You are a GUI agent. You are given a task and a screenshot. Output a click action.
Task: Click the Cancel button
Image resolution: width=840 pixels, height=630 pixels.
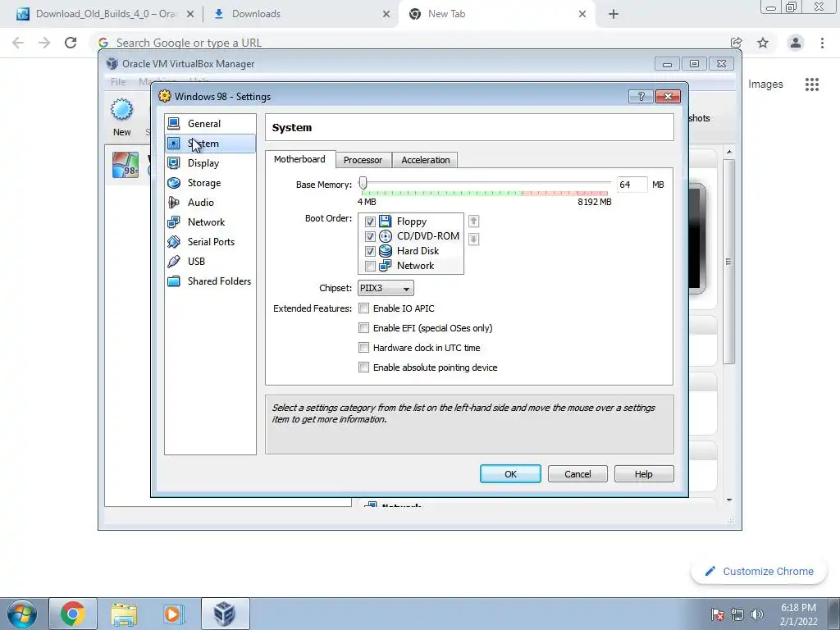point(577,474)
